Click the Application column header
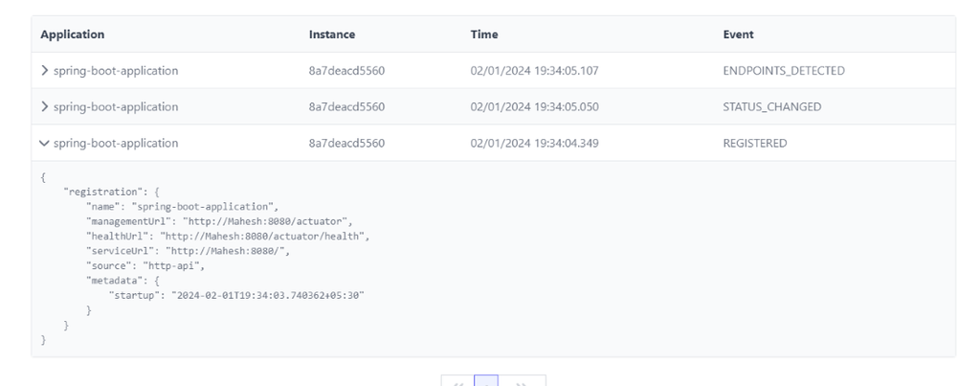 coord(73,34)
